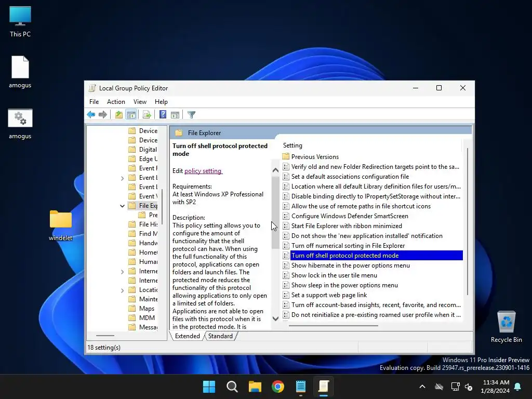
Task: Select 'Allow the use of remote paths' setting
Action: click(x=356, y=206)
